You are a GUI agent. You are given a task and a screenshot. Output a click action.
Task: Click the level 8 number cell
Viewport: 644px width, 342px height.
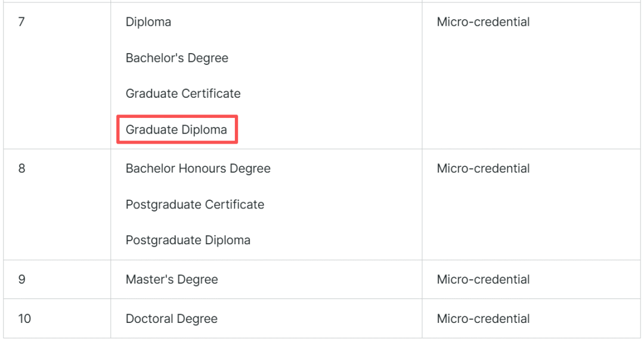21,169
